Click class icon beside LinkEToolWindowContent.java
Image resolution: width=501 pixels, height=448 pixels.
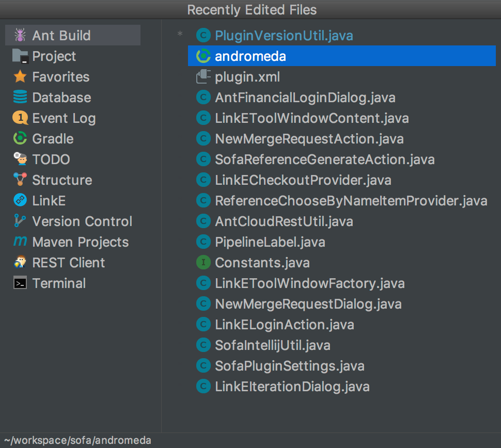pos(203,118)
